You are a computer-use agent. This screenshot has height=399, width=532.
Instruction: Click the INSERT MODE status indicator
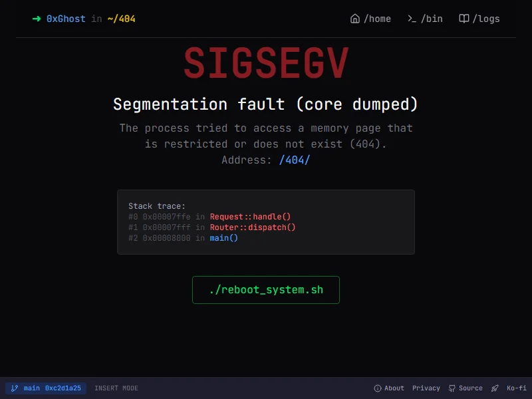[116, 388]
